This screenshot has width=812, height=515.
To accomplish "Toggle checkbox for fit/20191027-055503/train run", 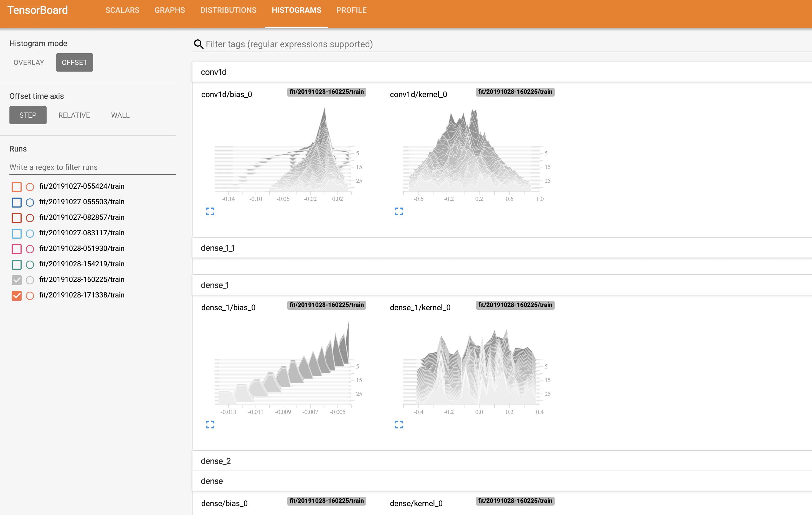I will coord(17,202).
